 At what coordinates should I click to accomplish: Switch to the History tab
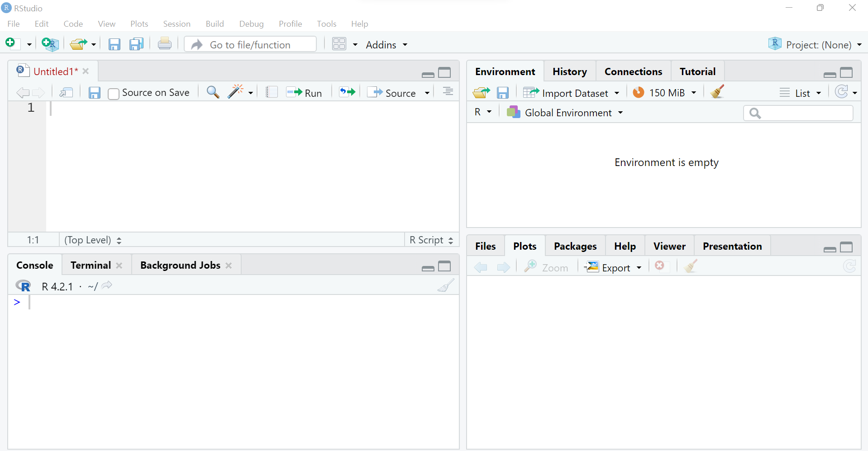(x=569, y=71)
